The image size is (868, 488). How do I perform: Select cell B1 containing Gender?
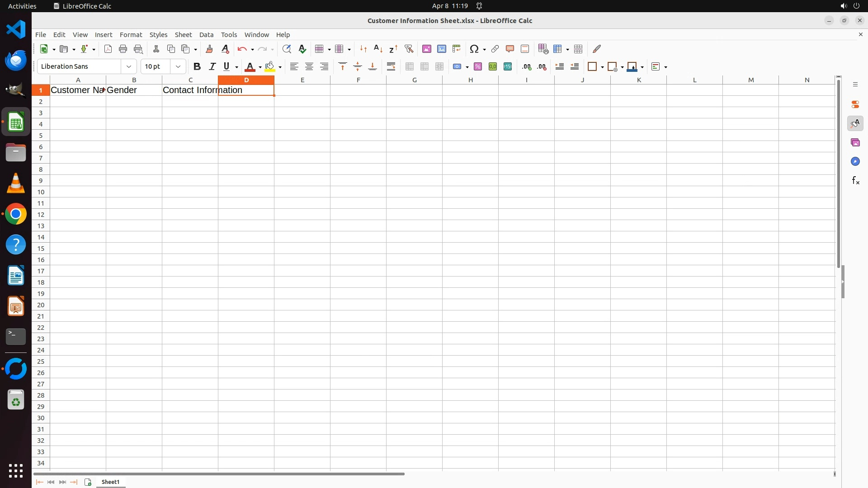[x=134, y=90]
